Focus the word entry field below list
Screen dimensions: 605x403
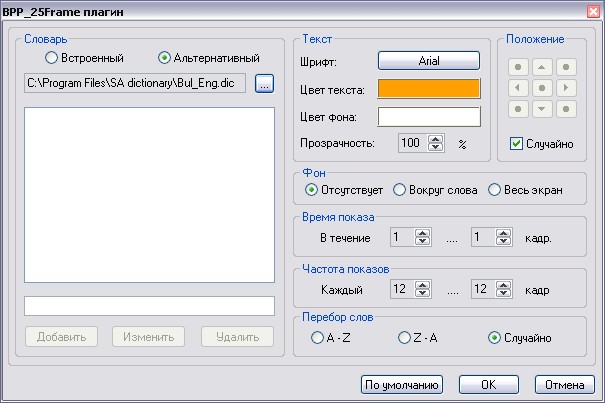pos(149,306)
